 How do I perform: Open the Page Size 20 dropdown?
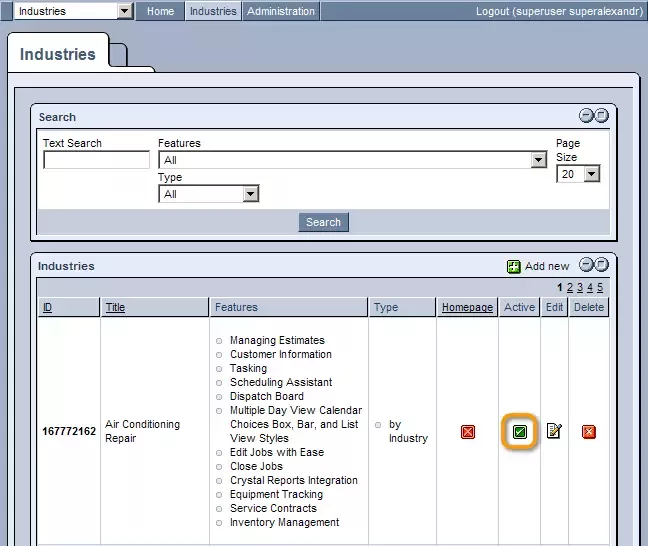pyautogui.click(x=578, y=174)
